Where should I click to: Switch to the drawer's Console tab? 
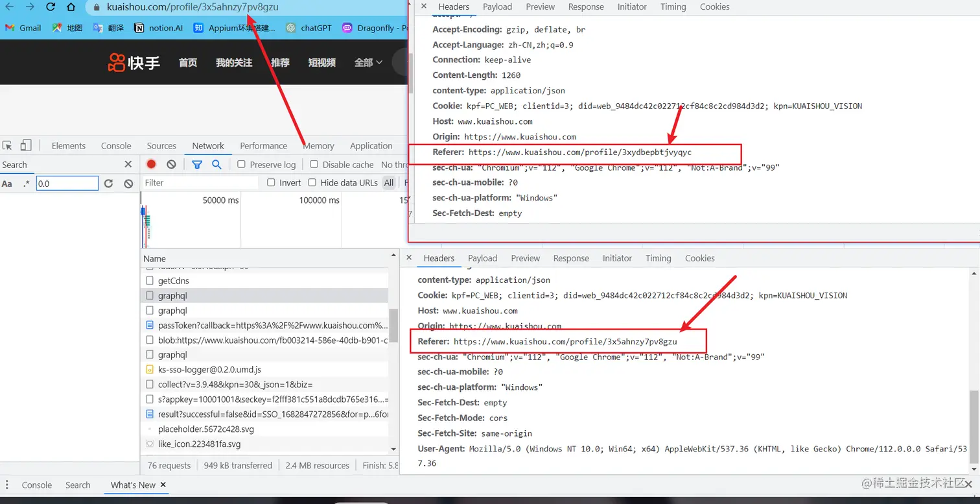37,485
